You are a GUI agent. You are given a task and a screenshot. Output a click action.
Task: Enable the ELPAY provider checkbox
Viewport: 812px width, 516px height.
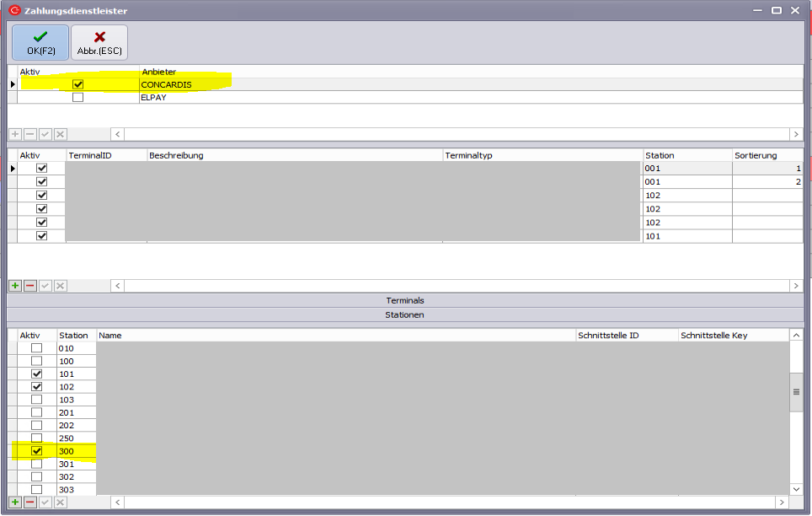pyautogui.click(x=78, y=98)
